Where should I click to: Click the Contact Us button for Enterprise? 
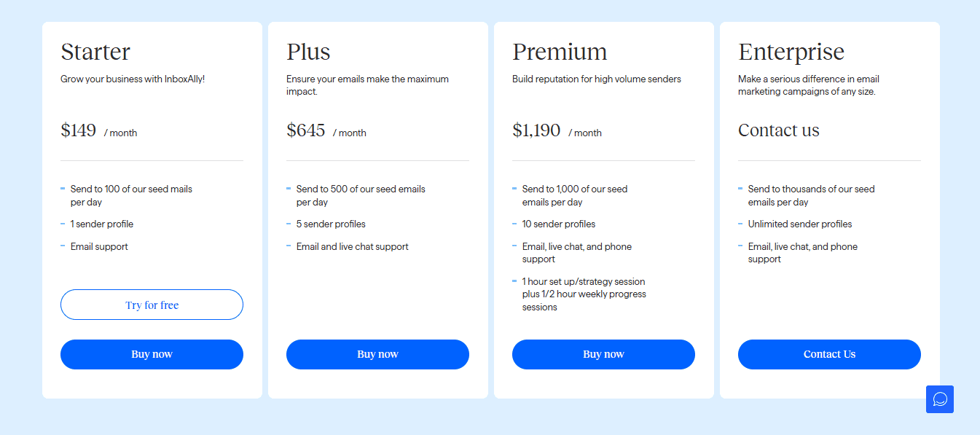point(829,354)
